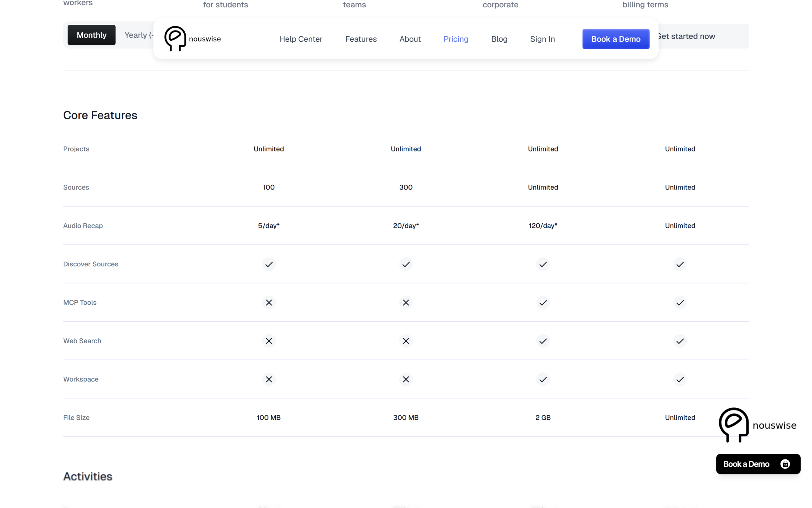Click the black floating Book a Demo button
This screenshot has height=508, width=812.
(x=758, y=464)
